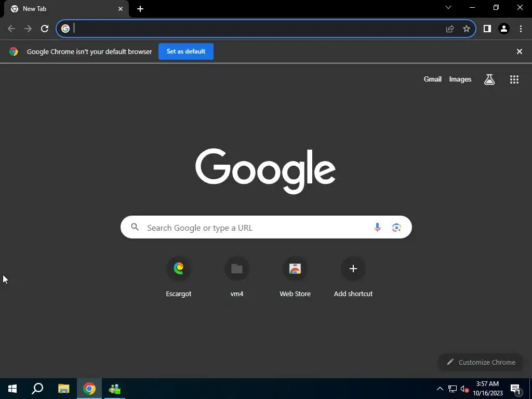
Task: Open the side panel icon
Action: [x=487, y=29]
